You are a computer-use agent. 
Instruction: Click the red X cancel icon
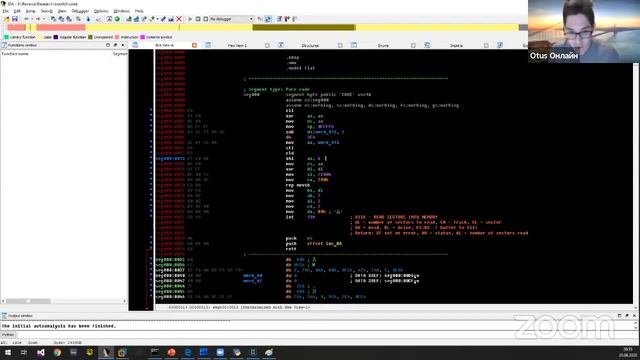pyautogui.click(x=179, y=19)
